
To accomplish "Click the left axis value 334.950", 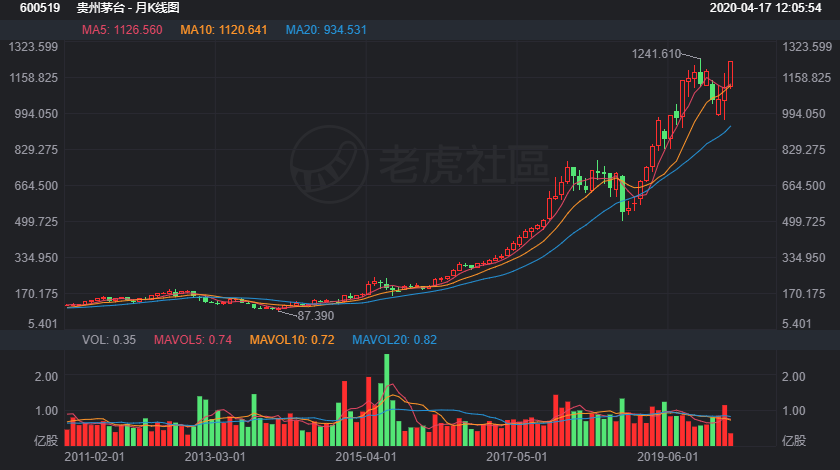I will point(36,258).
